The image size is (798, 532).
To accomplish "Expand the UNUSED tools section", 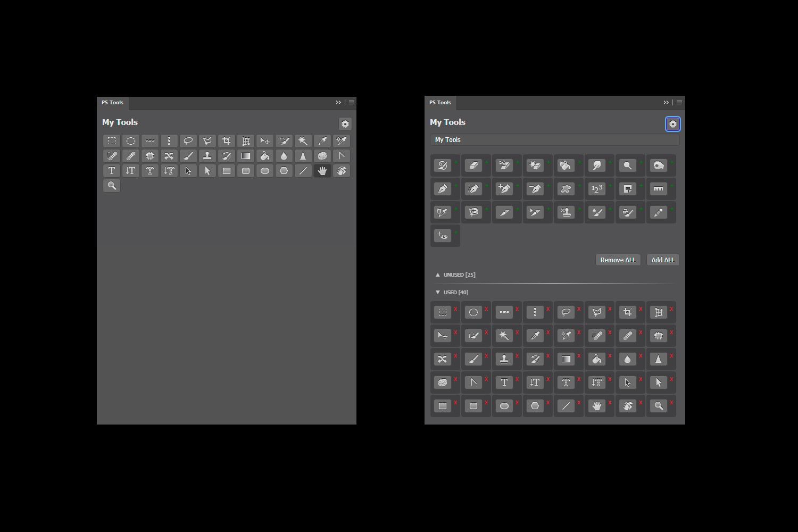I will pyautogui.click(x=455, y=275).
